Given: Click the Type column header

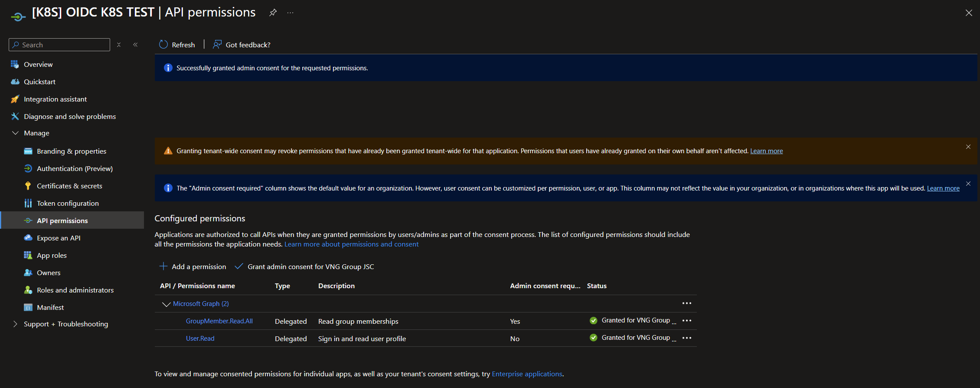Looking at the screenshot, I should [x=282, y=286].
